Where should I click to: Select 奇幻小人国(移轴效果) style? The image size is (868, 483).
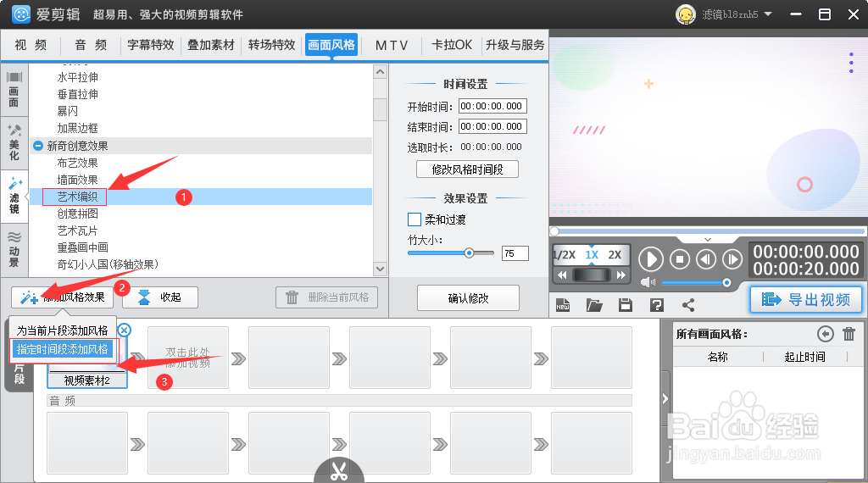click(108, 264)
